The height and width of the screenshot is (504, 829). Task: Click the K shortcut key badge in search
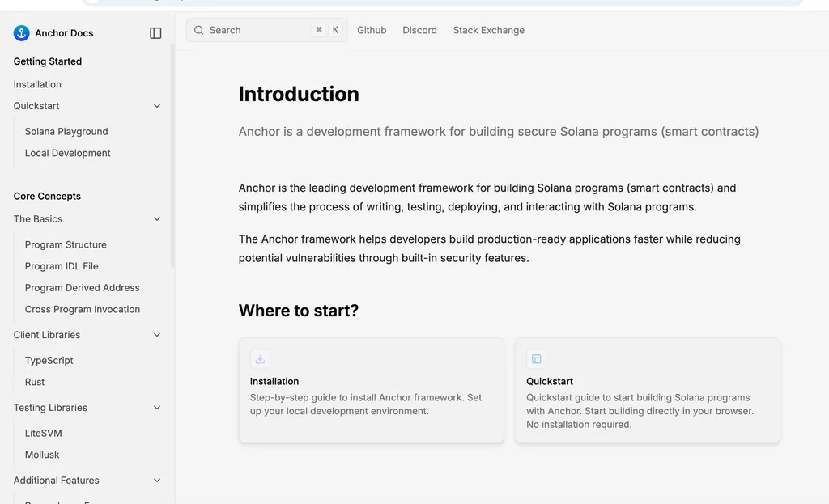[x=335, y=30]
